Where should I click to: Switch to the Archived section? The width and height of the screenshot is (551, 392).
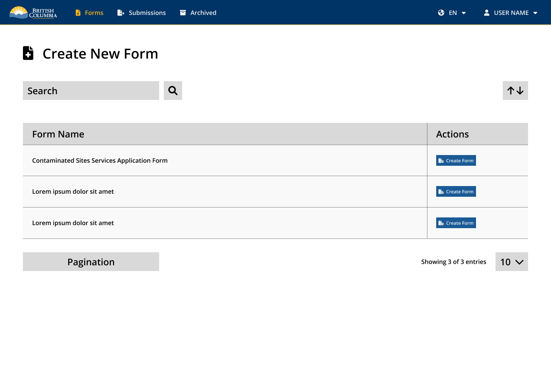(203, 13)
